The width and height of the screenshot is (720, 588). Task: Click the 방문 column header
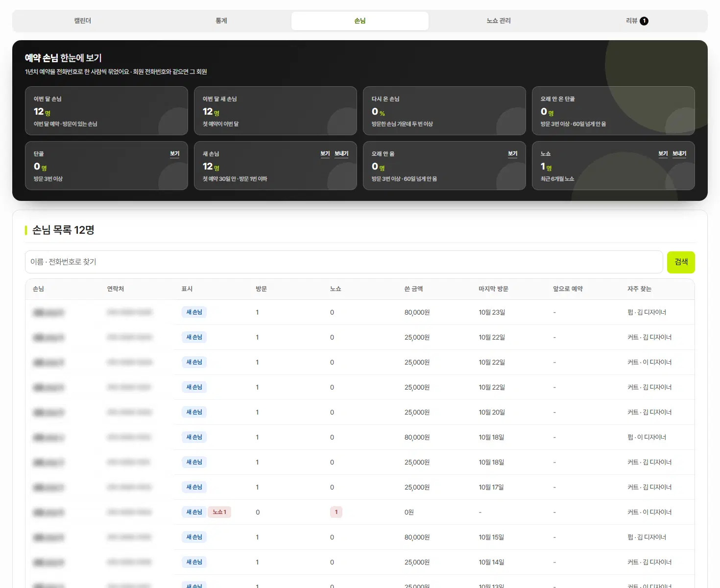tap(261, 289)
